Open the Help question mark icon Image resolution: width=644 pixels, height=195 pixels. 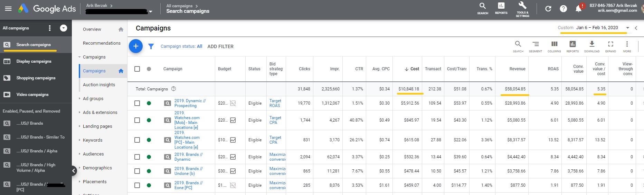[563, 9]
